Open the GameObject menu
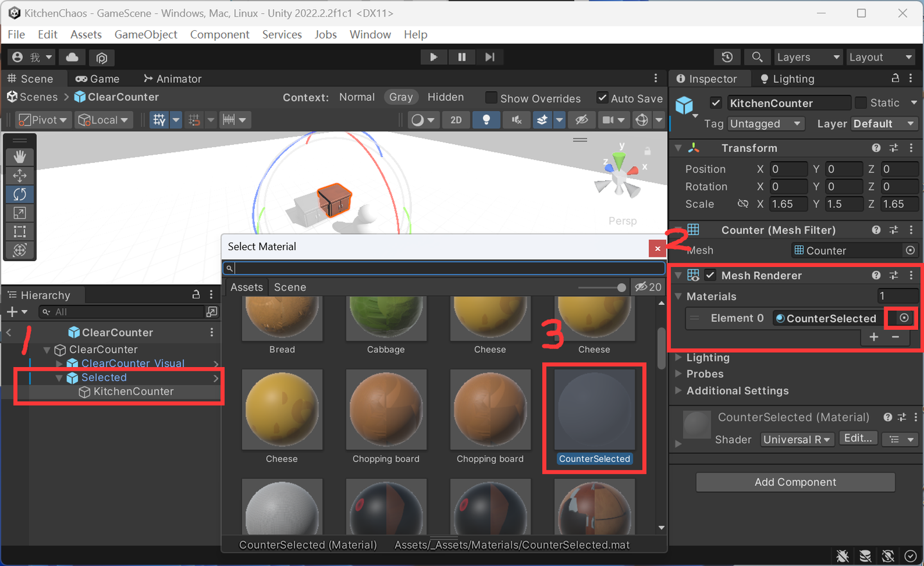Viewport: 924px width, 566px height. [146, 35]
